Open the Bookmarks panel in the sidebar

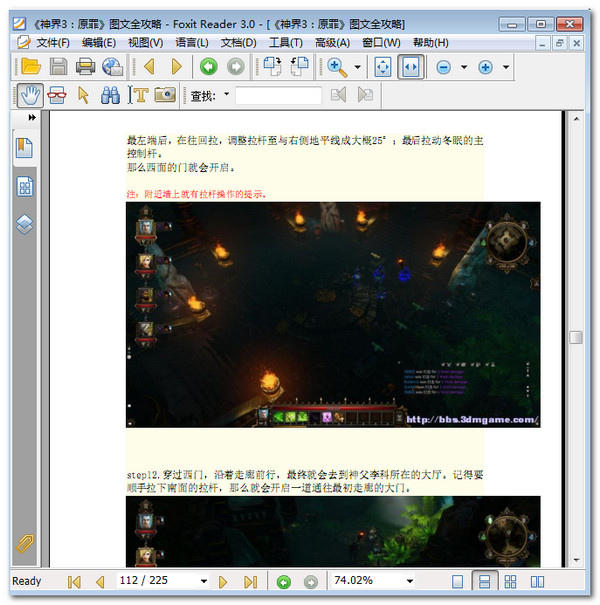coord(24,148)
